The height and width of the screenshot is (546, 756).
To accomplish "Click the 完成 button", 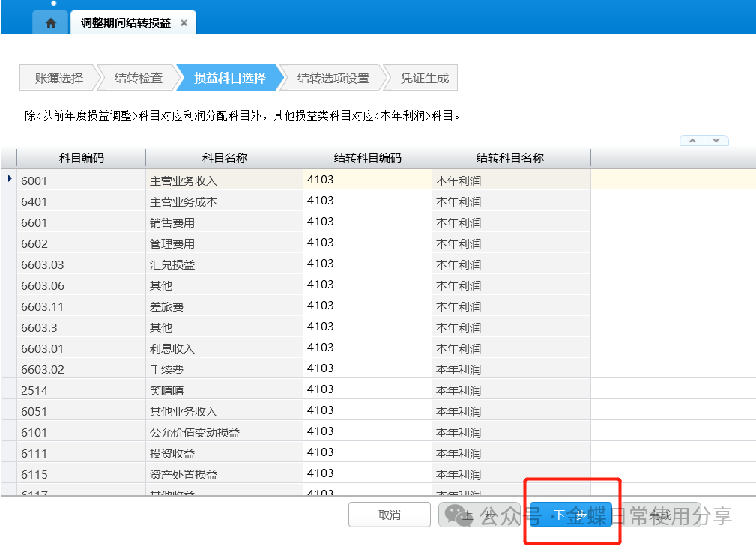I will tap(659, 515).
